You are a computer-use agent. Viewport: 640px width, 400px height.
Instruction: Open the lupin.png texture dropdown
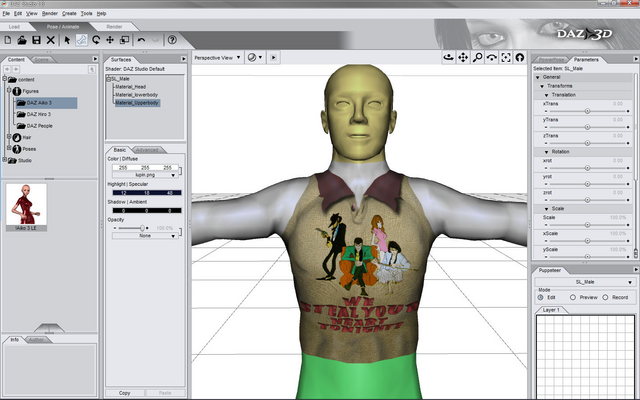(x=145, y=175)
